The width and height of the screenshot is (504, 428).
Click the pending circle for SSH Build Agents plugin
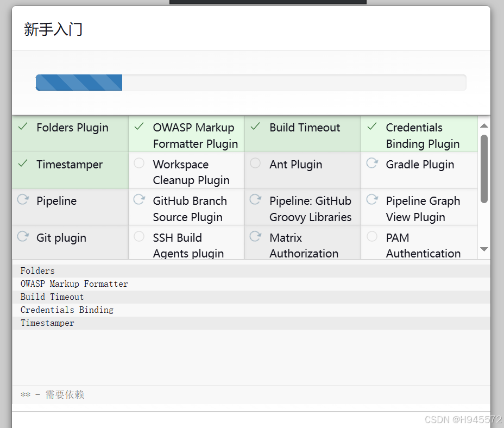(x=139, y=236)
